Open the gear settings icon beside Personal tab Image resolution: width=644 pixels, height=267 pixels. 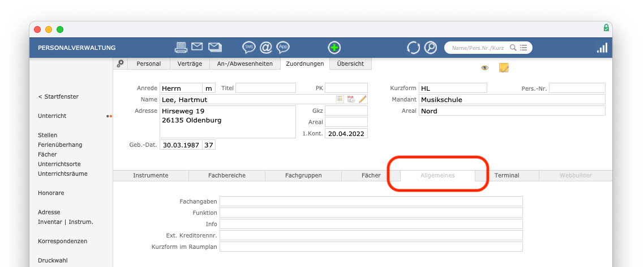[x=121, y=63]
